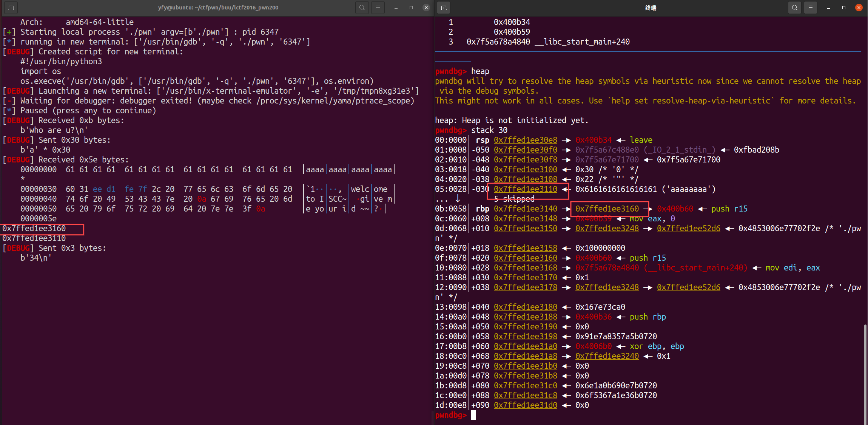Click stack address 0x7ffed1ee3110 in right terminal
Viewport: 868px width, 425px height.
click(526, 189)
